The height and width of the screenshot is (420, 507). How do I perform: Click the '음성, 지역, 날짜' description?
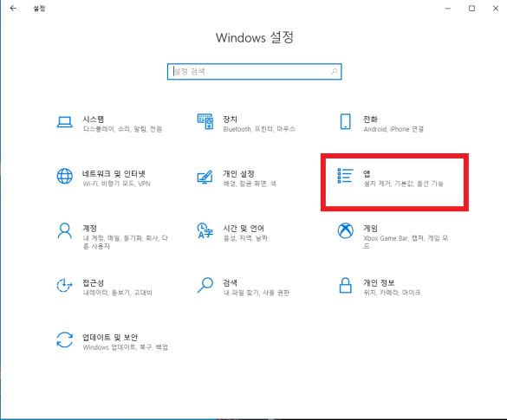245,238
